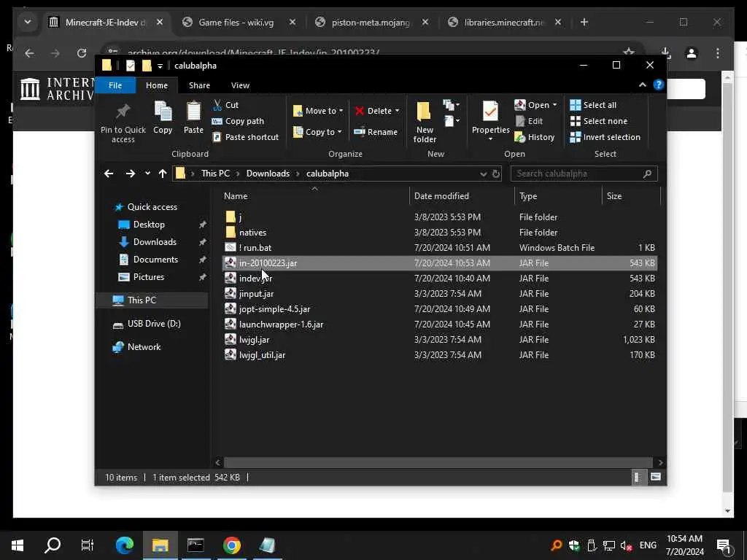
Task: Open Chrome from the taskbar
Action: (x=231, y=545)
